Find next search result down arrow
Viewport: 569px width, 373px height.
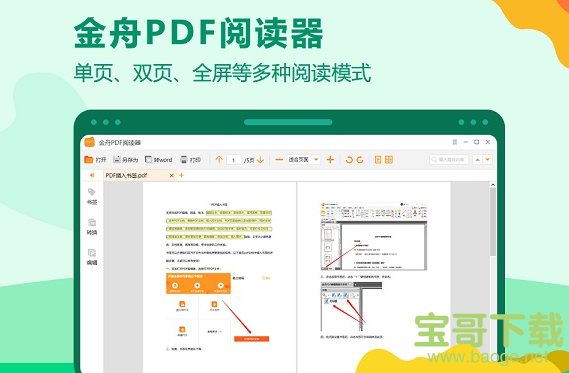[x=487, y=160]
